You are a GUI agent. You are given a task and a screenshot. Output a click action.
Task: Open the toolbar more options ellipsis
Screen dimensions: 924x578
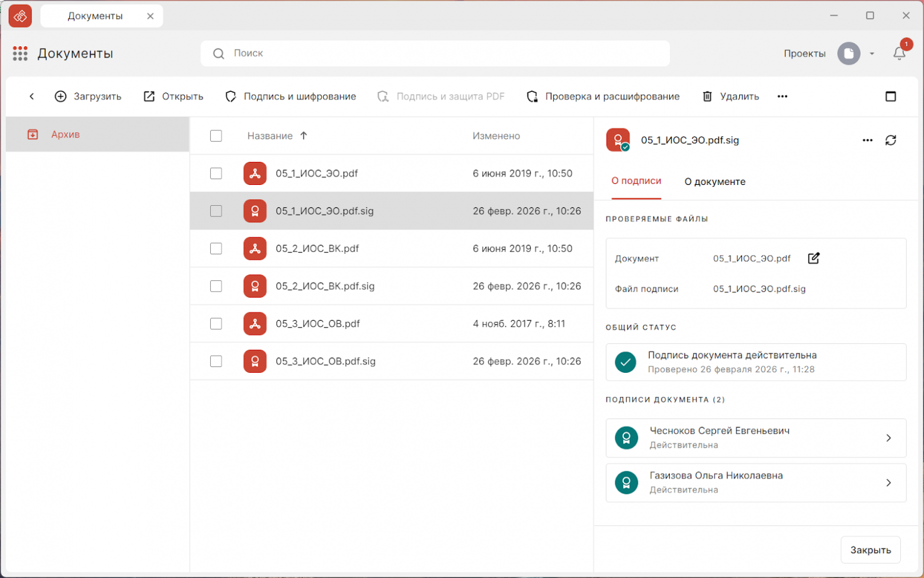point(782,97)
